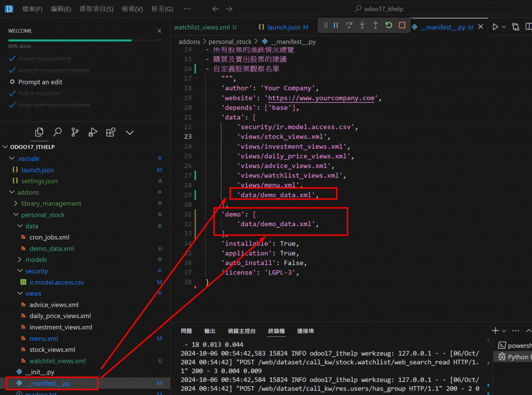Open the yourcompany.com website link
The height and width of the screenshot is (395, 532).
click(x=322, y=98)
